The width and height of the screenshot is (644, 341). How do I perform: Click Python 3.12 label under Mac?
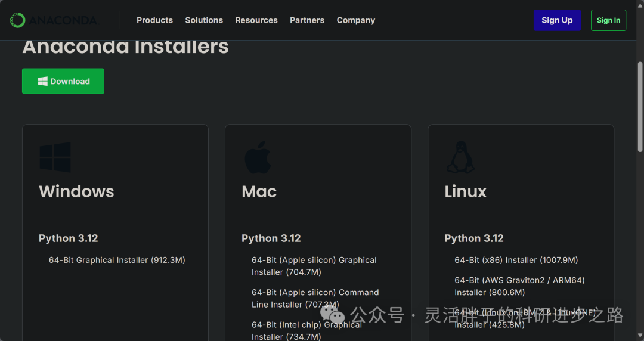point(271,238)
